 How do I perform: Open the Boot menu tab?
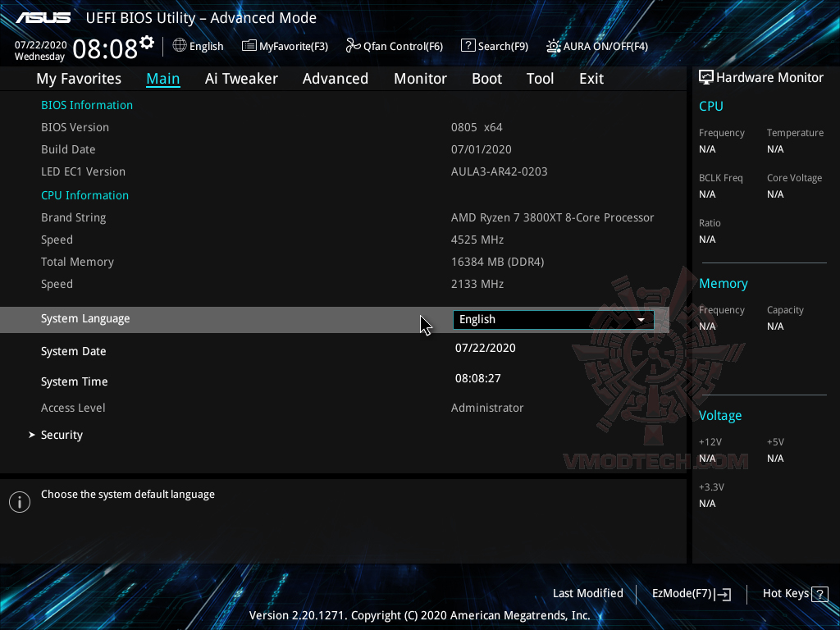point(486,78)
